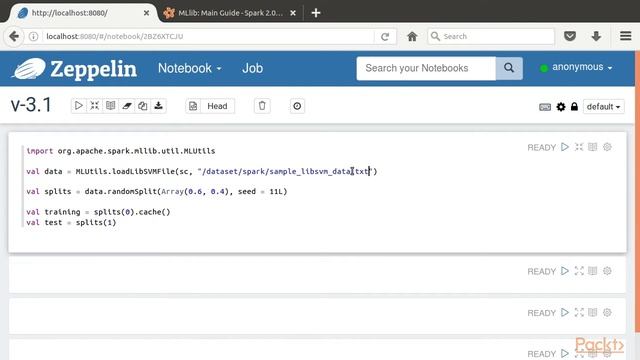The width and height of the screenshot is (640, 360).
Task: Reload the current page
Action: (385, 36)
